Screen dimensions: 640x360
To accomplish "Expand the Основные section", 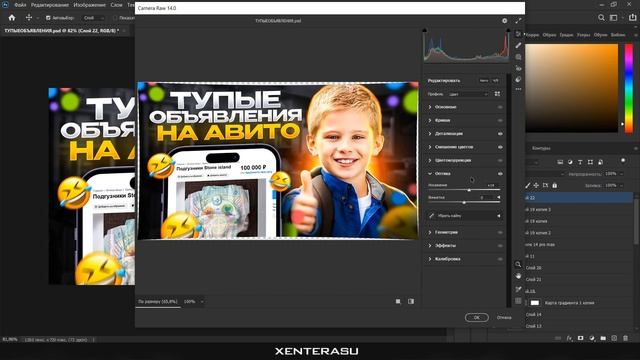I will coord(430,107).
